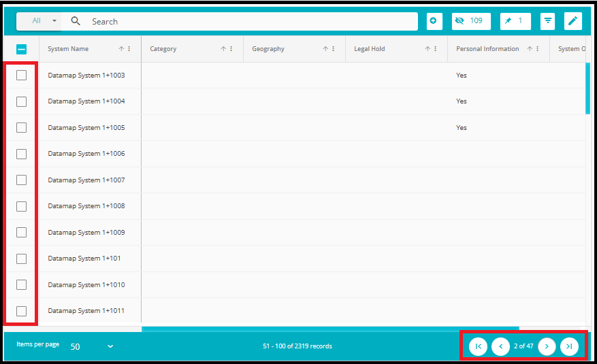Sort by Legal Hold column arrow
This screenshot has width=597, height=364.
coord(427,49)
